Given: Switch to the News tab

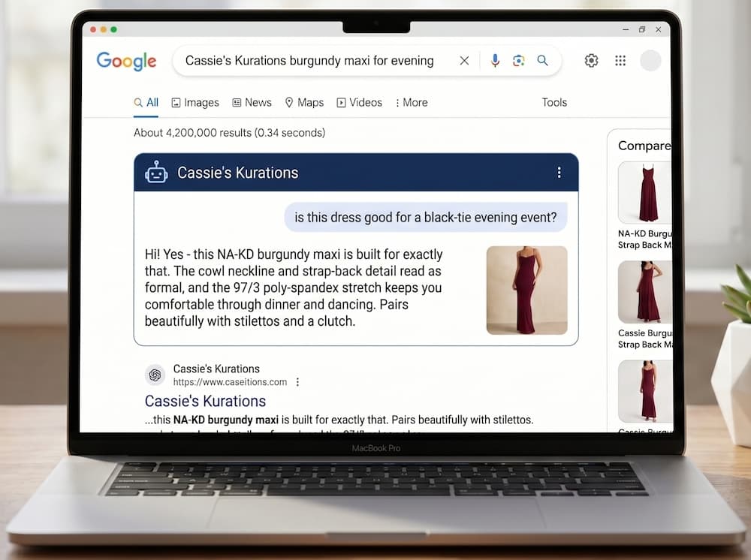Looking at the screenshot, I should pyautogui.click(x=252, y=102).
